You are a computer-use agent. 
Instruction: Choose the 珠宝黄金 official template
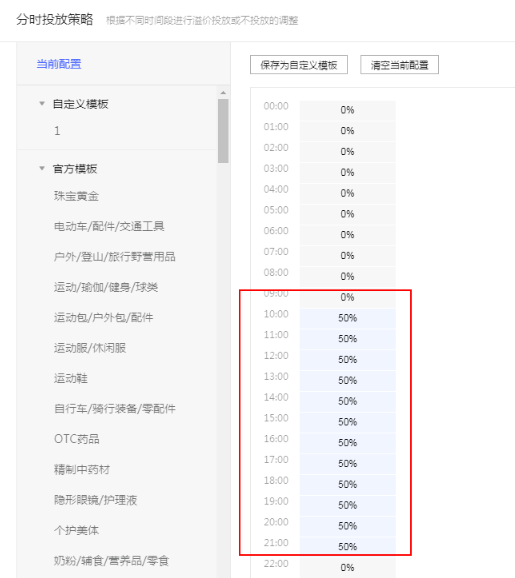pos(76,196)
